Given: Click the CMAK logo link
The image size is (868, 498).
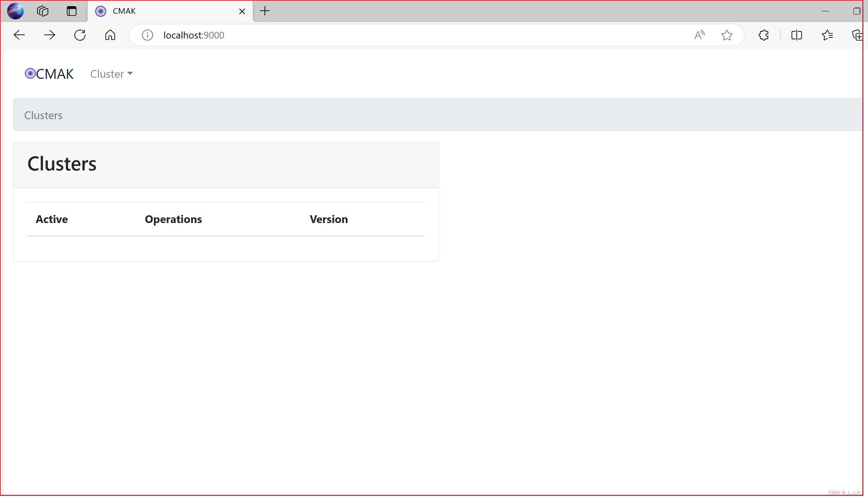Looking at the screenshot, I should tap(49, 74).
